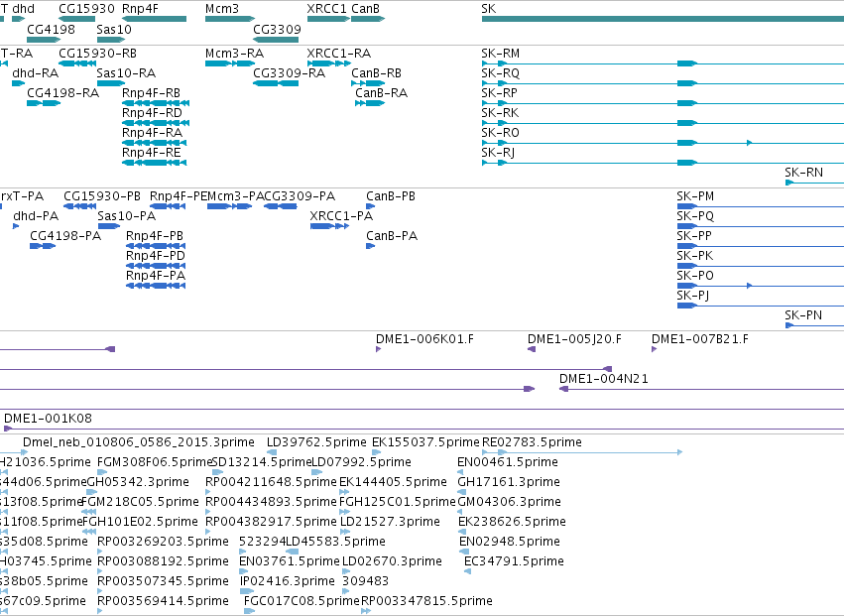Click the DME1-007B21.F BAC label
Image resolution: width=844 pixels, height=616 pixels.
[700, 339]
